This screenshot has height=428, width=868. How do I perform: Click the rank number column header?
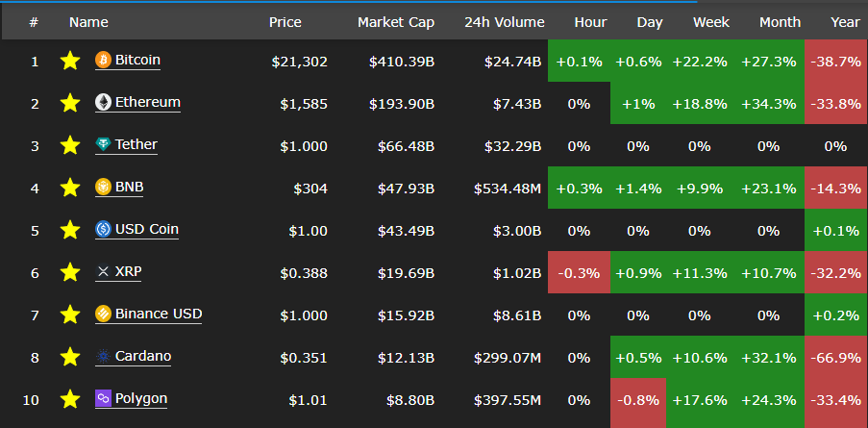(x=34, y=22)
